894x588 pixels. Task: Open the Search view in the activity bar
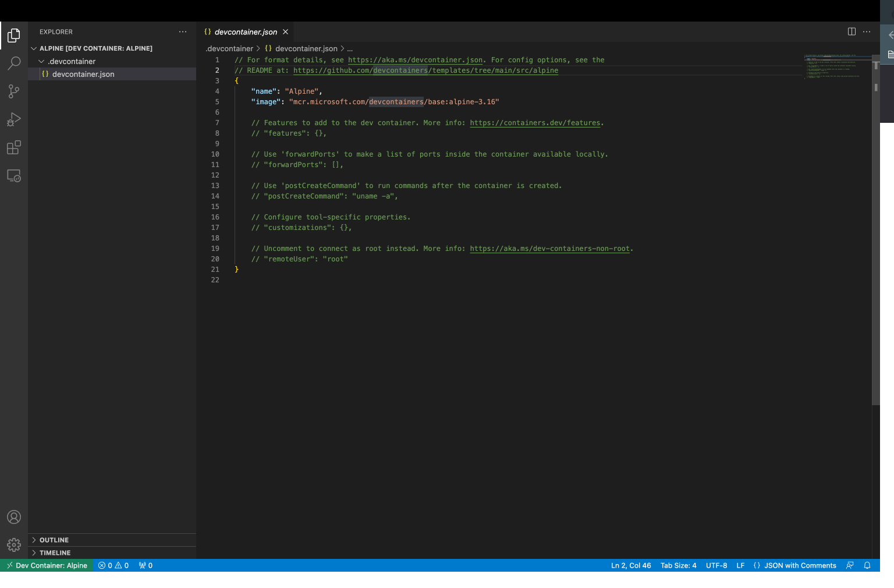coord(14,63)
